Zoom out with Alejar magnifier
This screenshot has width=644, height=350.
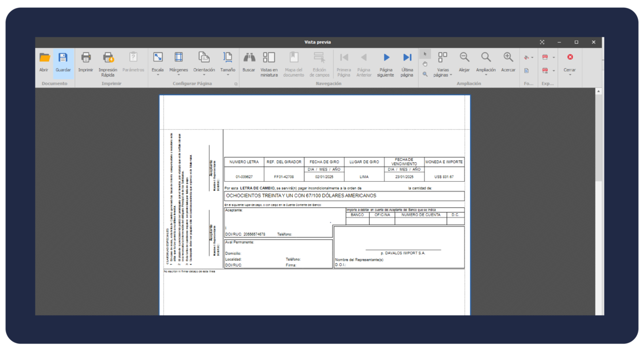(x=464, y=58)
